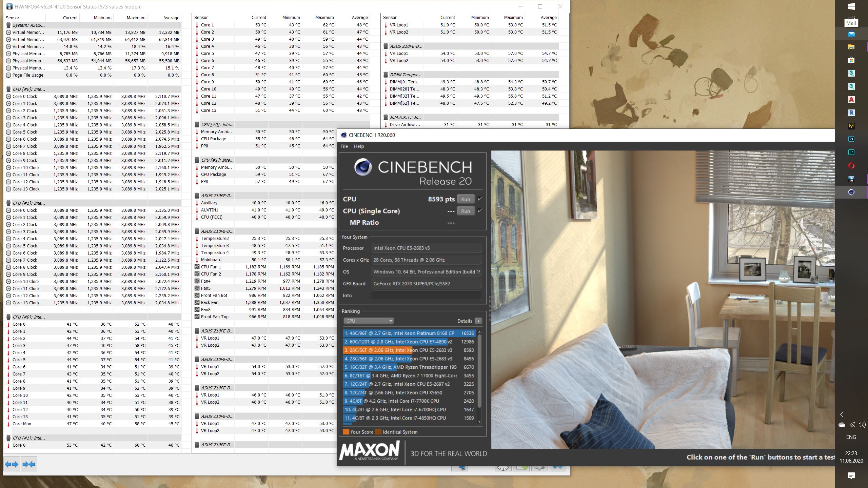Screen dimensions: 868x488
Task: Click the CPU Fan 1 sensor icon
Action: tap(197, 267)
